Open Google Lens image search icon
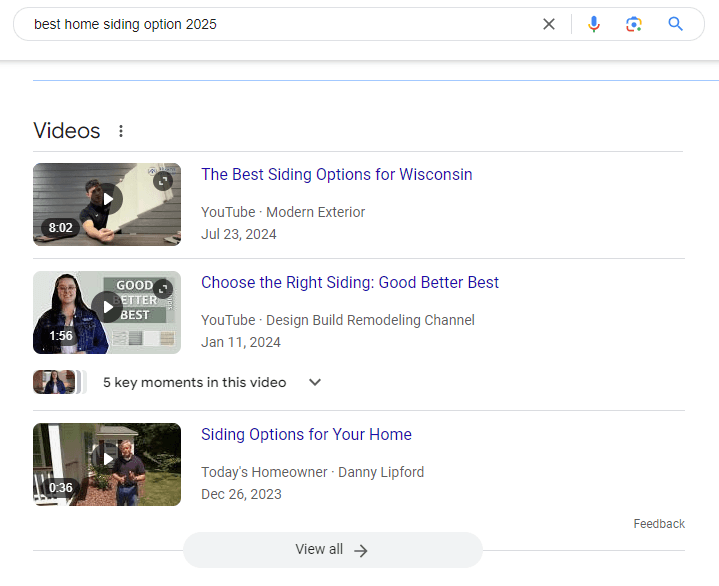The width and height of the screenshot is (719, 586). click(x=634, y=24)
